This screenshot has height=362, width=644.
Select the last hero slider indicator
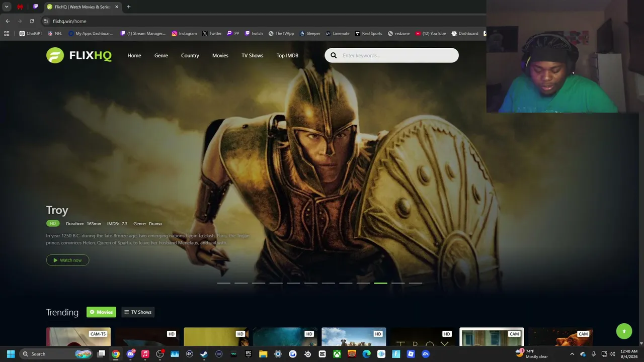click(415, 283)
